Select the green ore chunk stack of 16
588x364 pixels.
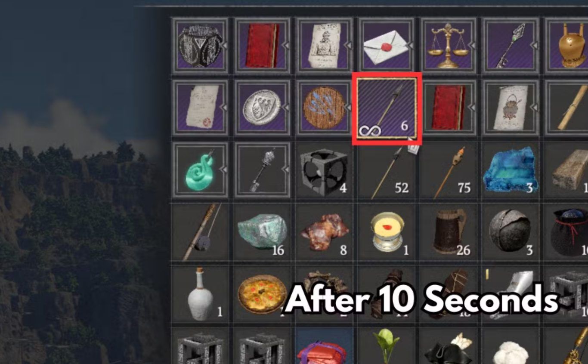tap(262, 232)
